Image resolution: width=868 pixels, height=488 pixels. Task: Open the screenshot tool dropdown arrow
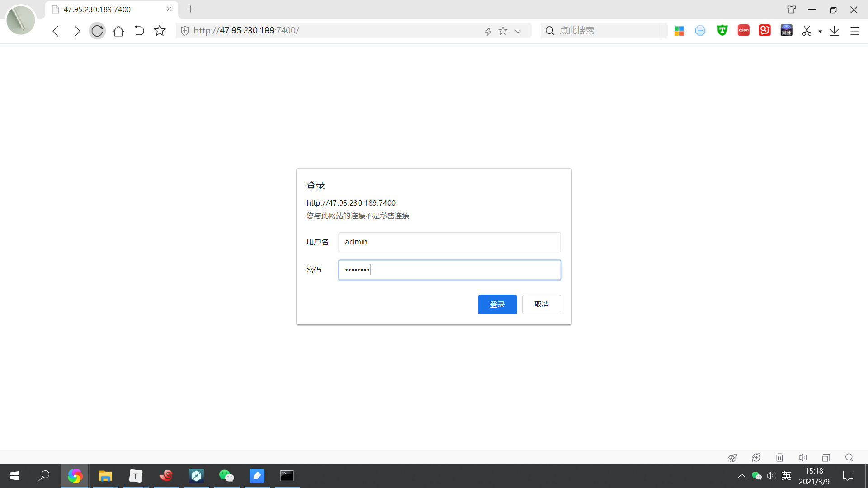click(x=820, y=32)
